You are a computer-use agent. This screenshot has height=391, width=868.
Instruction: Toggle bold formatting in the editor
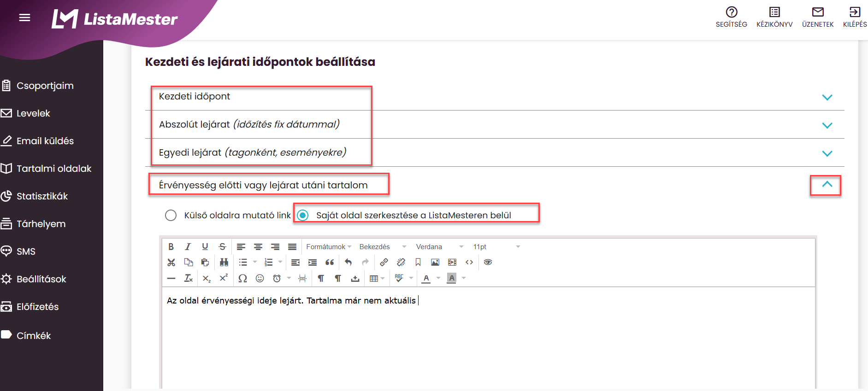coord(171,247)
